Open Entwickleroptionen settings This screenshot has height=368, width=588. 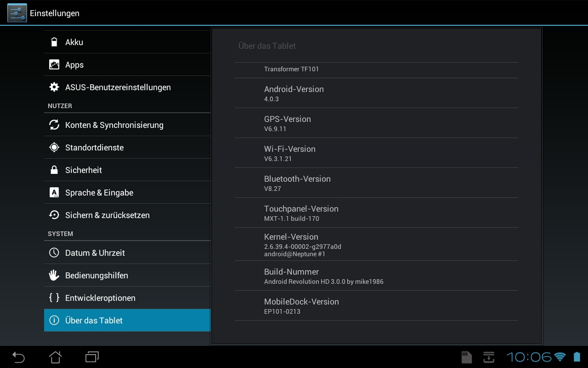click(127, 298)
